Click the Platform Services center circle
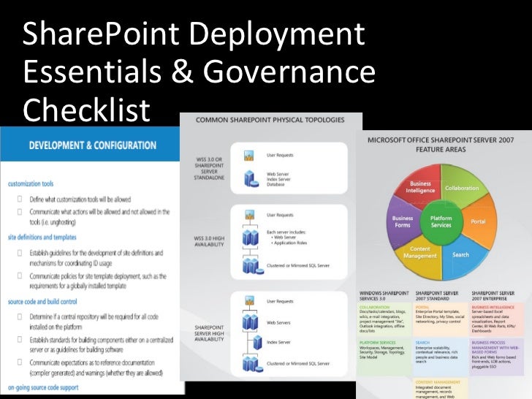Screen dimensions: 532x399 click(441, 222)
